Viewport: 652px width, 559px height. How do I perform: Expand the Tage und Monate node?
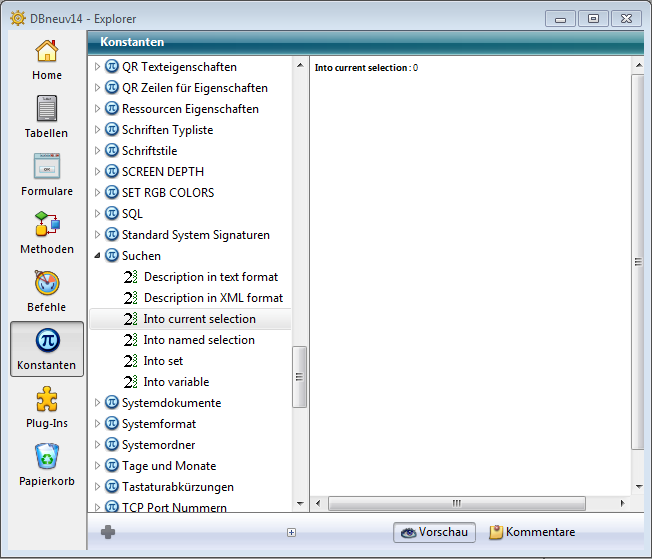(97, 466)
